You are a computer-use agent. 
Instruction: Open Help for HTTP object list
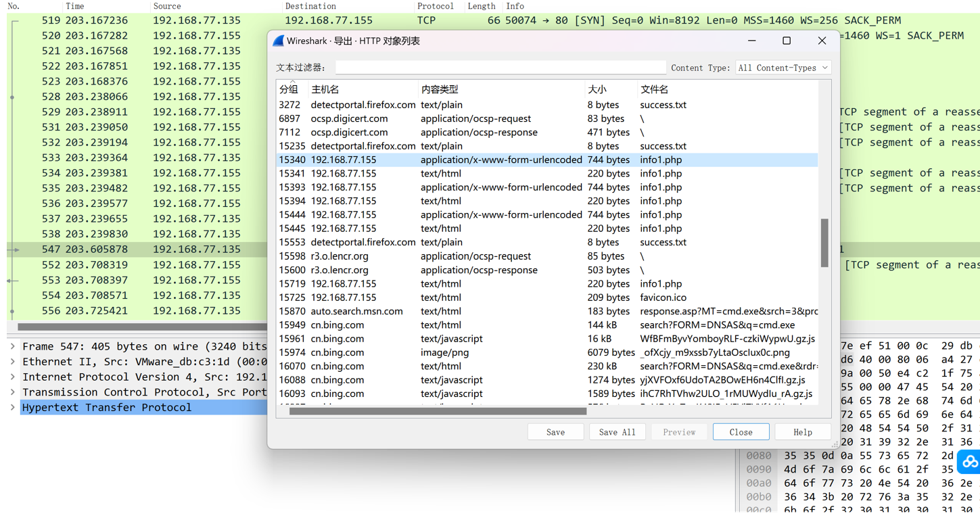(803, 432)
